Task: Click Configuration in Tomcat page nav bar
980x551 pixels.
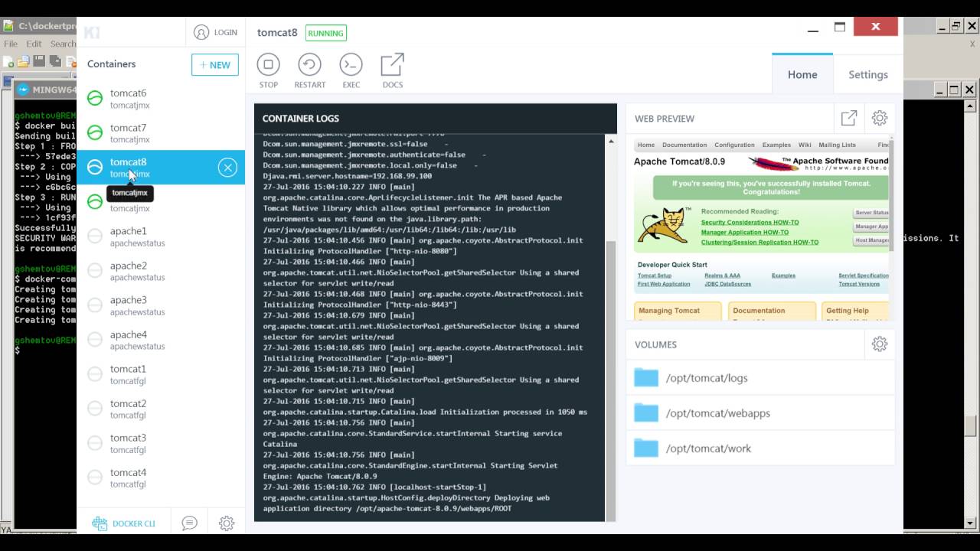Action: click(x=734, y=145)
